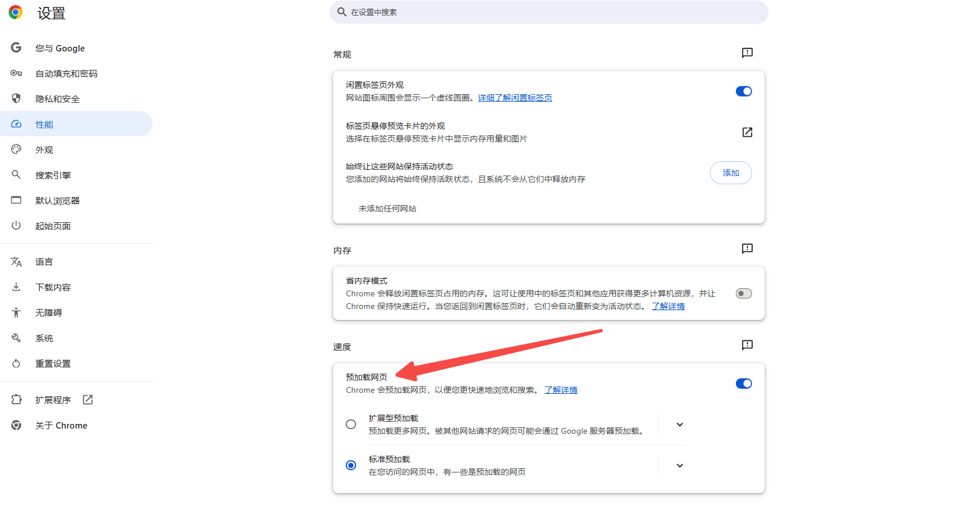Click the external-link icon beside 扩展程序
The image size is (980, 510).
tap(88, 400)
